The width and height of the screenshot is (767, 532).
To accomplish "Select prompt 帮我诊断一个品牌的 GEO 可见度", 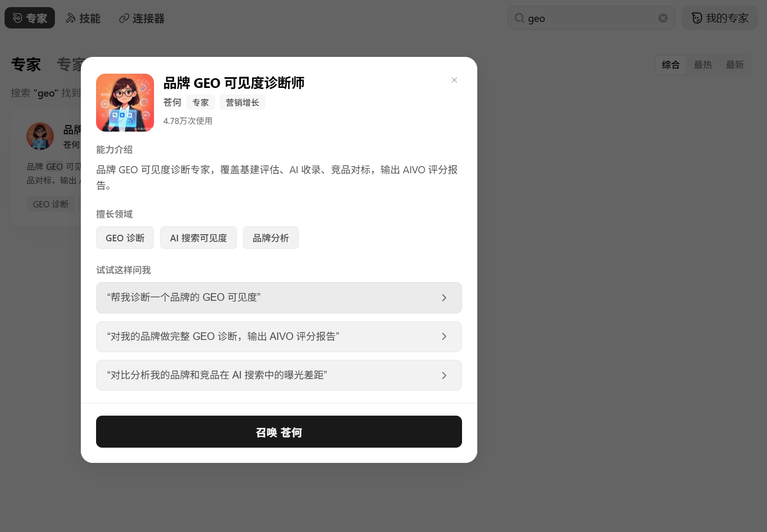I will [279, 298].
